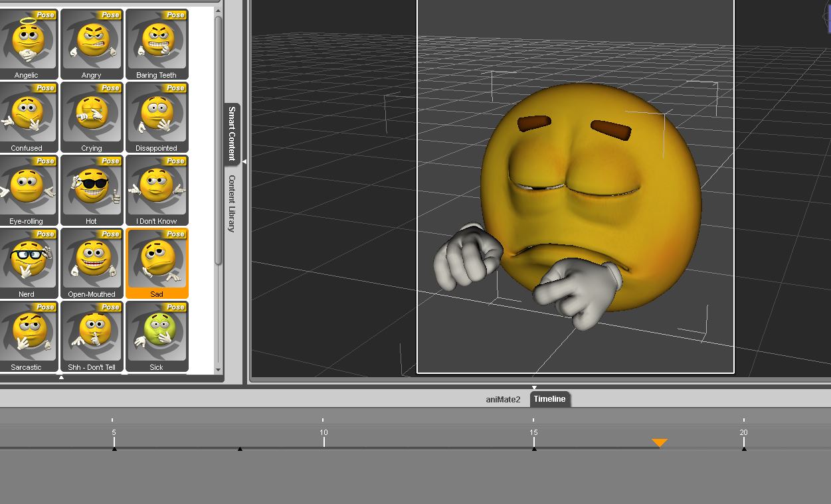
Task: Open the Timeline tab
Action: [x=549, y=398]
